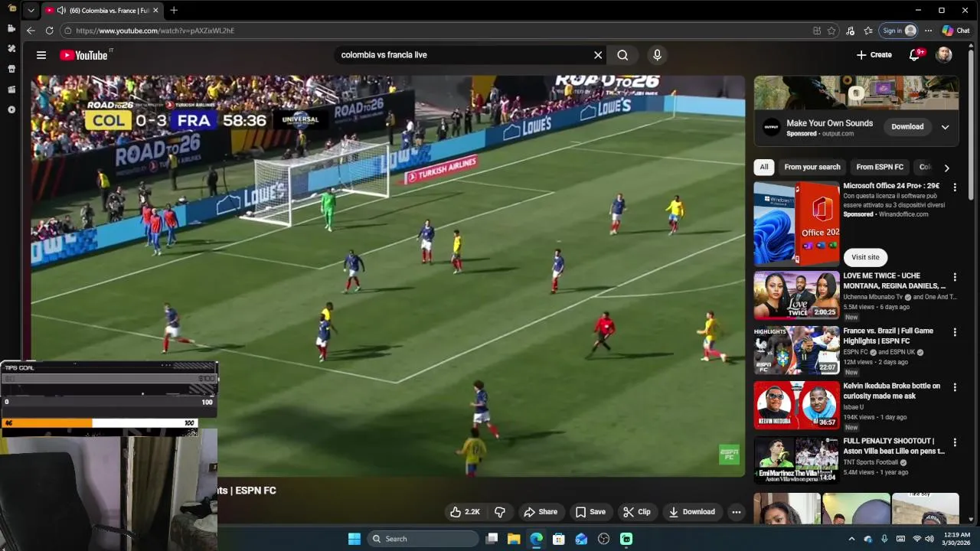Open Kelvin Ikeduba video thumbnail

point(796,405)
